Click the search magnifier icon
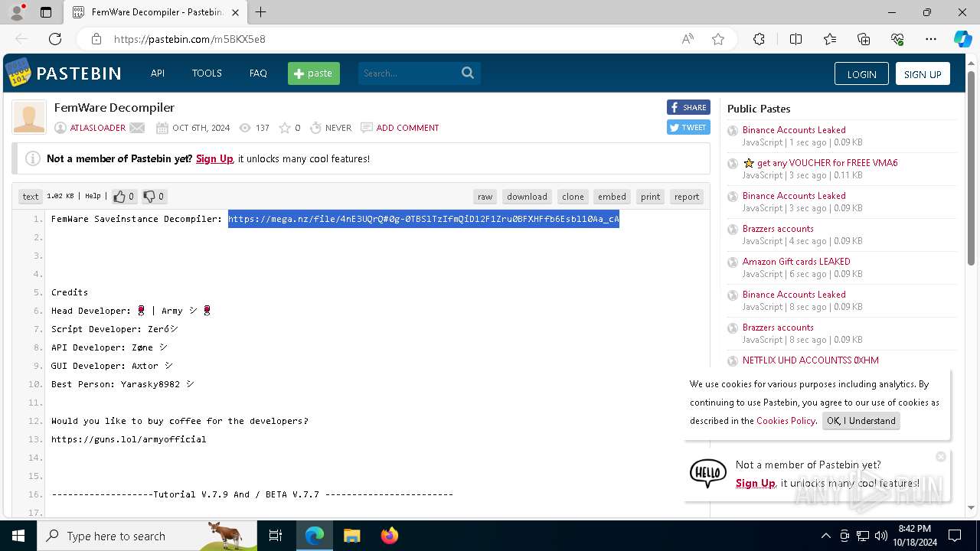Screen dimensions: 980x551 (x=469, y=73)
